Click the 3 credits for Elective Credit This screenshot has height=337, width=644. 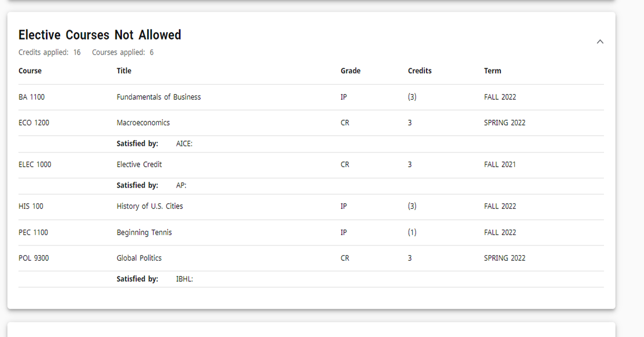pyautogui.click(x=410, y=165)
